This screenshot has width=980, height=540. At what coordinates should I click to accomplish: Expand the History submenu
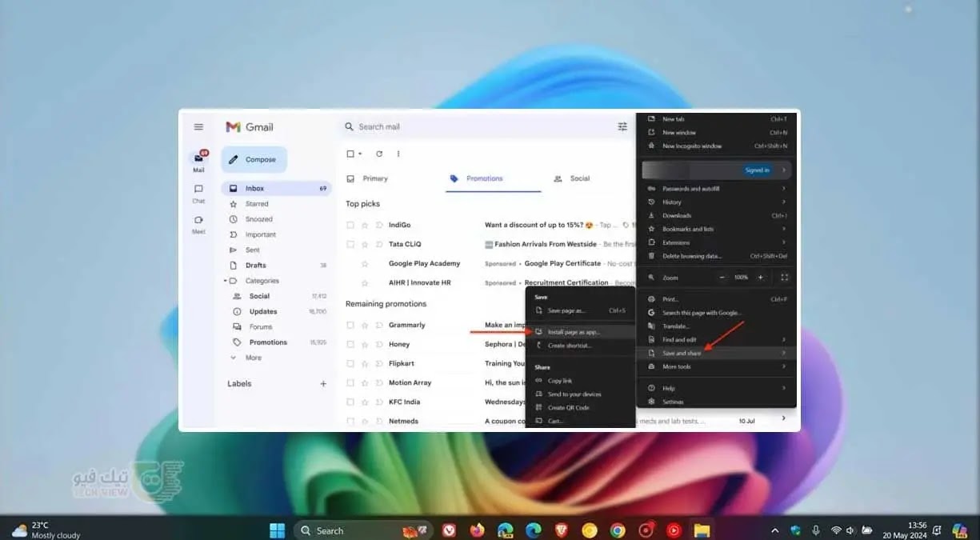[717, 202]
